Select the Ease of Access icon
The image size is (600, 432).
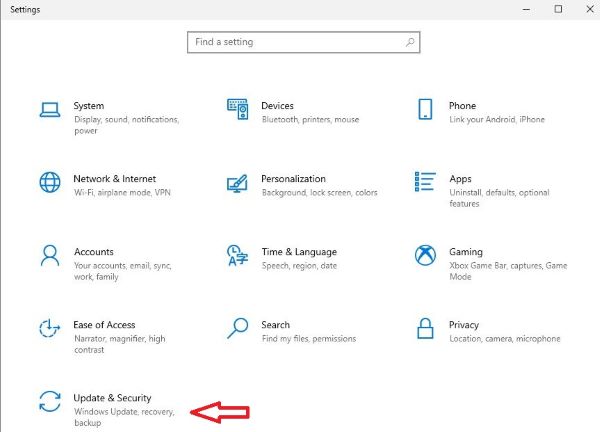tap(50, 328)
